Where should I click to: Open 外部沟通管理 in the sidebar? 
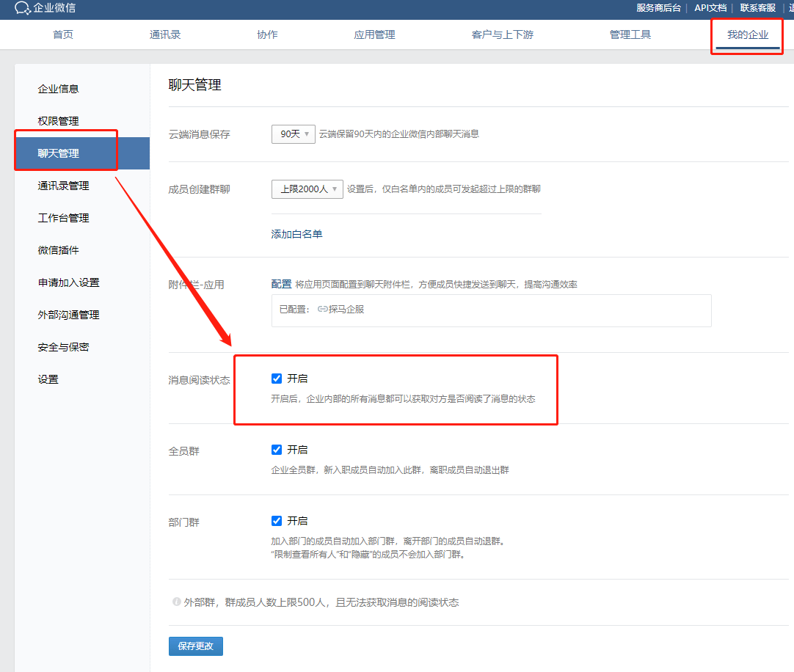[68, 315]
